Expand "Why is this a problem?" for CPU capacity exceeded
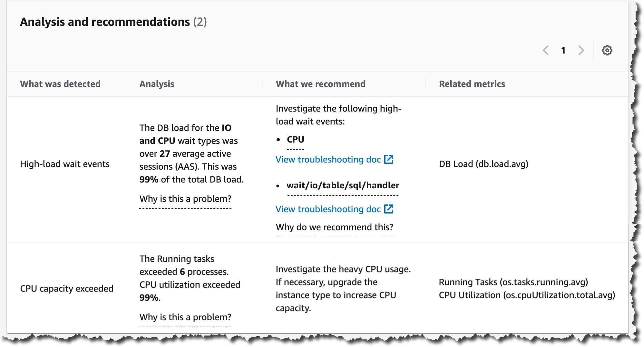 pyautogui.click(x=185, y=317)
